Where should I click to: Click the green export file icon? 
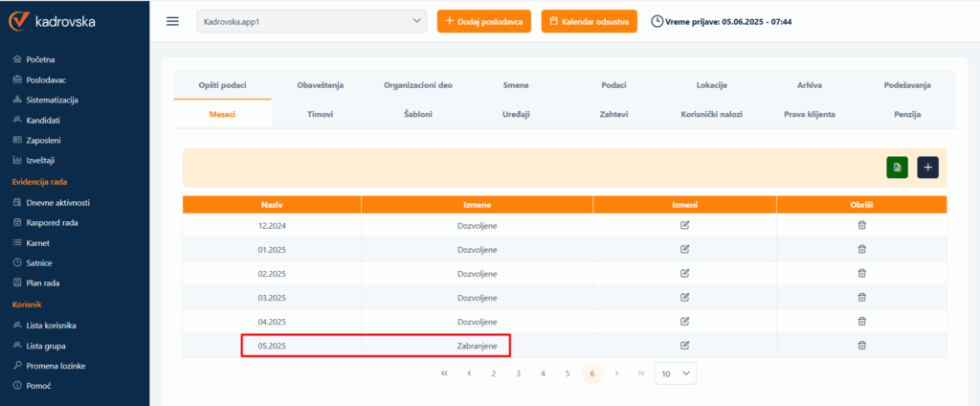pos(897,168)
